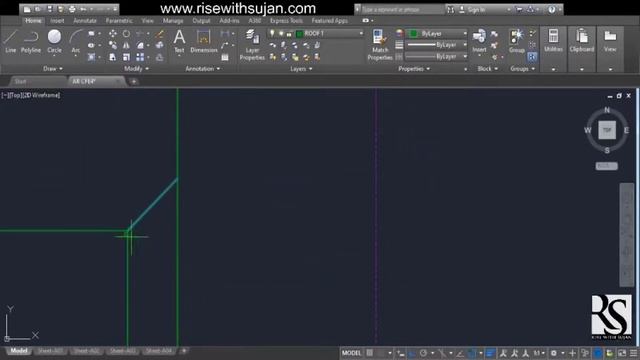Toggle layer on/off lightbulb for ROOF 1

point(272,33)
